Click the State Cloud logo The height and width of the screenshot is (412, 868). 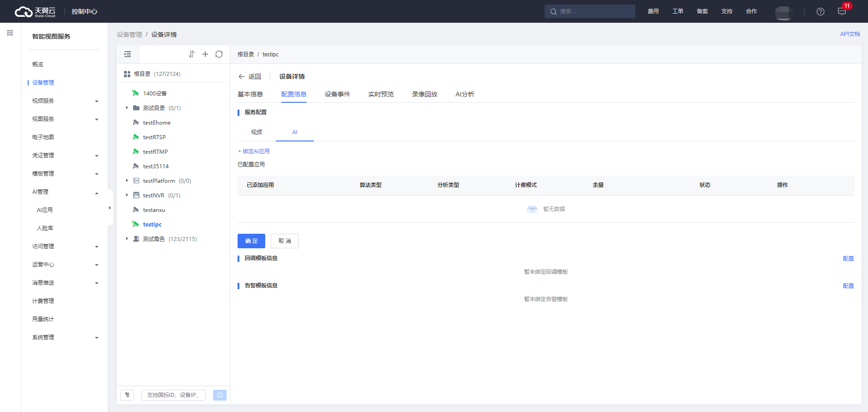coord(35,11)
